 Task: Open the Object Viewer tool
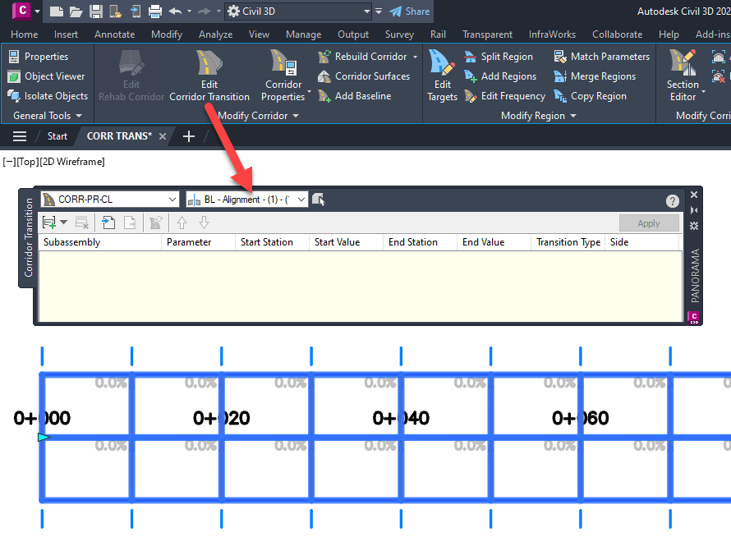pos(47,76)
